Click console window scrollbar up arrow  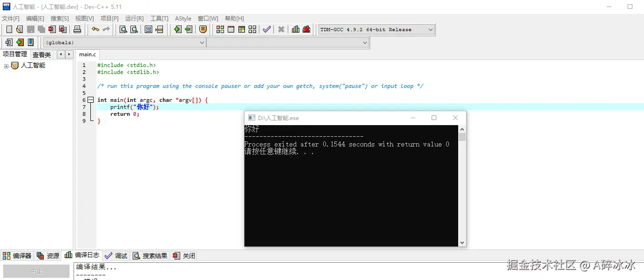[x=462, y=129]
